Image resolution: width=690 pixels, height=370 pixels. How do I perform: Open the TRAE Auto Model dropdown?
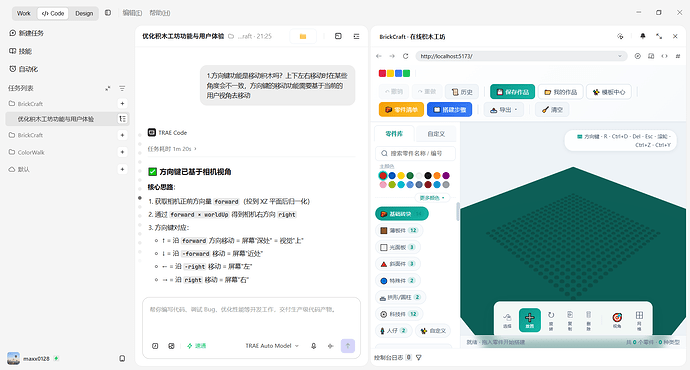(272, 346)
